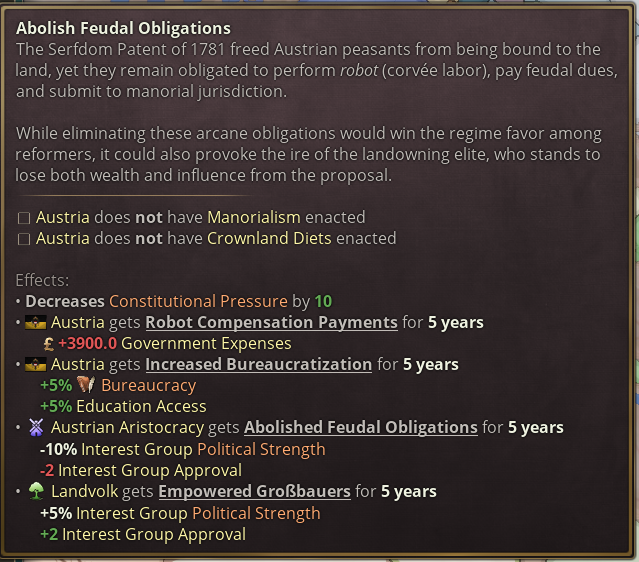The width and height of the screenshot is (639, 562).
Task: Click the Constitutional Pressure keyword
Action: tap(198, 302)
